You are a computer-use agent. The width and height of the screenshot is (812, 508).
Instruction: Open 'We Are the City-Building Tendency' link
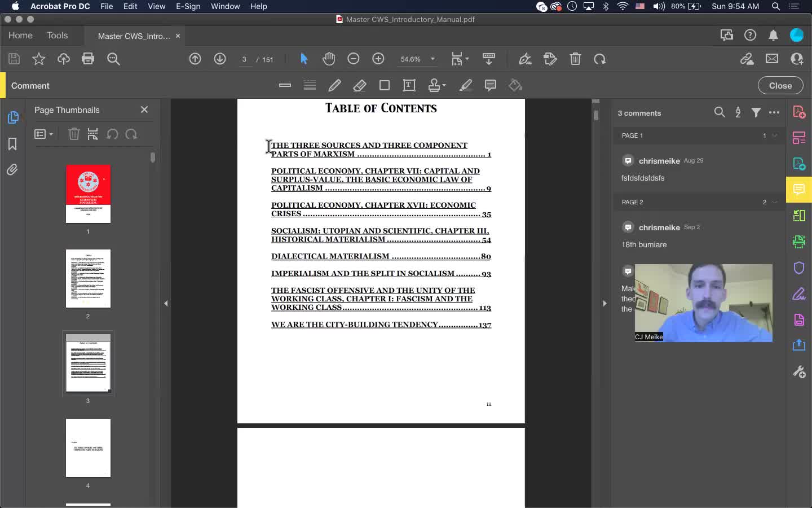pyautogui.click(x=381, y=325)
